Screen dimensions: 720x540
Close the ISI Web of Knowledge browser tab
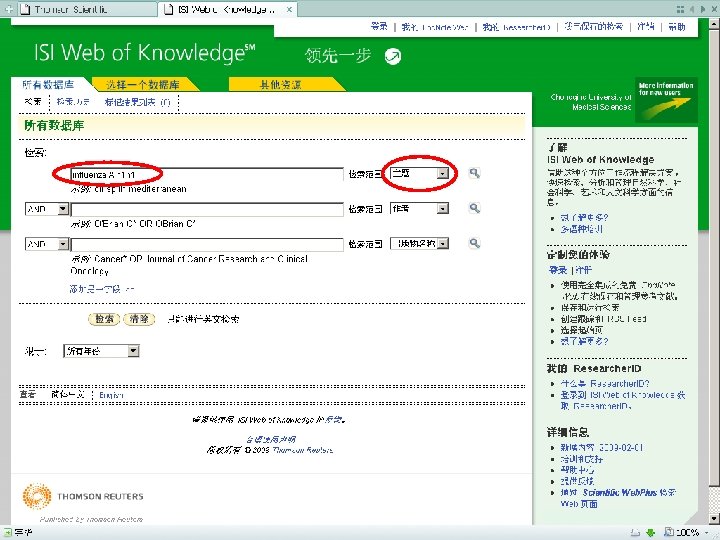point(289,9)
